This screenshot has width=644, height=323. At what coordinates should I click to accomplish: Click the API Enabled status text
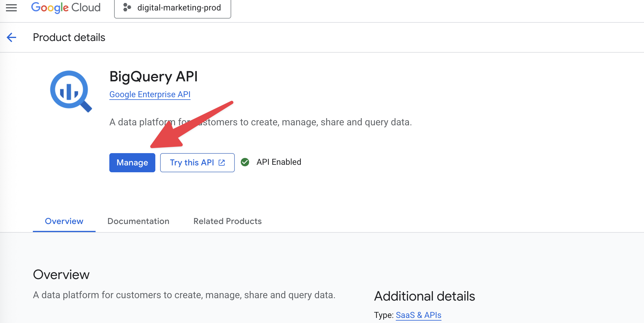pyautogui.click(x=279, y=162)
